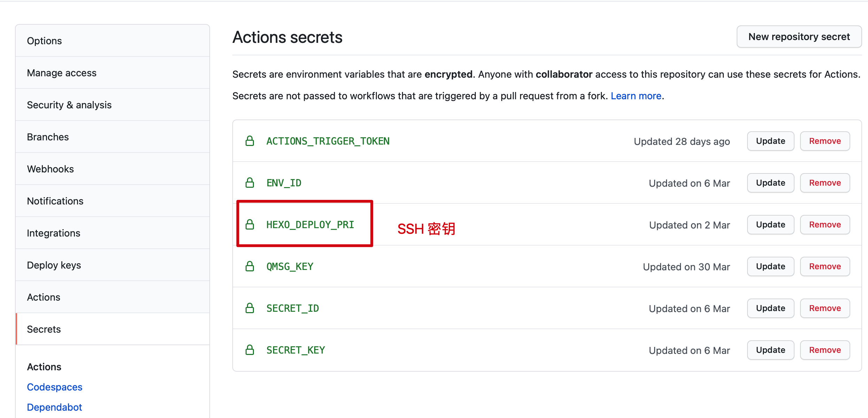This screenshot has height=418, width=868.
Task: Select Deploy keys in sidebar
Action: pyautogui.click(x=54, y=265)
